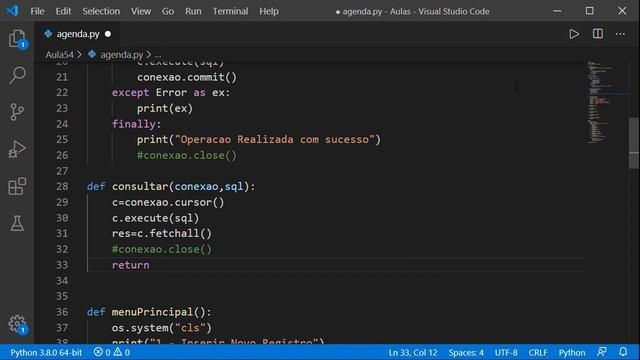
Task: Change language mode via Python
Action: pyautogui.click(x=572, y=352)
